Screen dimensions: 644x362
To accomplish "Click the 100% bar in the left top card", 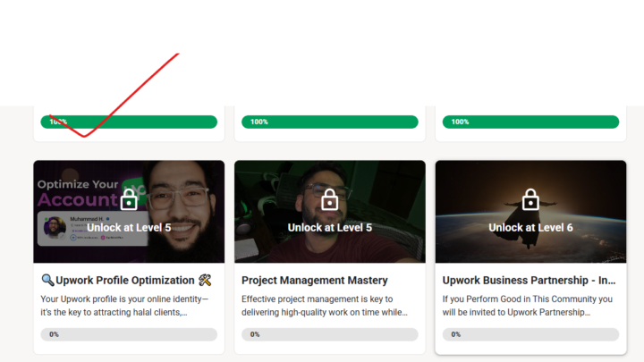I will [x=129, y=122].
